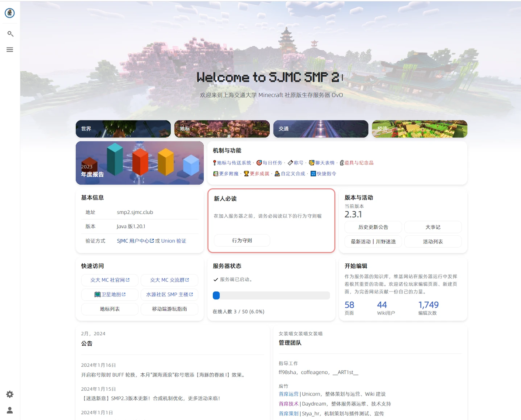Open the 活动列表 button
The image size is (521, 420).
coord(433,242)
